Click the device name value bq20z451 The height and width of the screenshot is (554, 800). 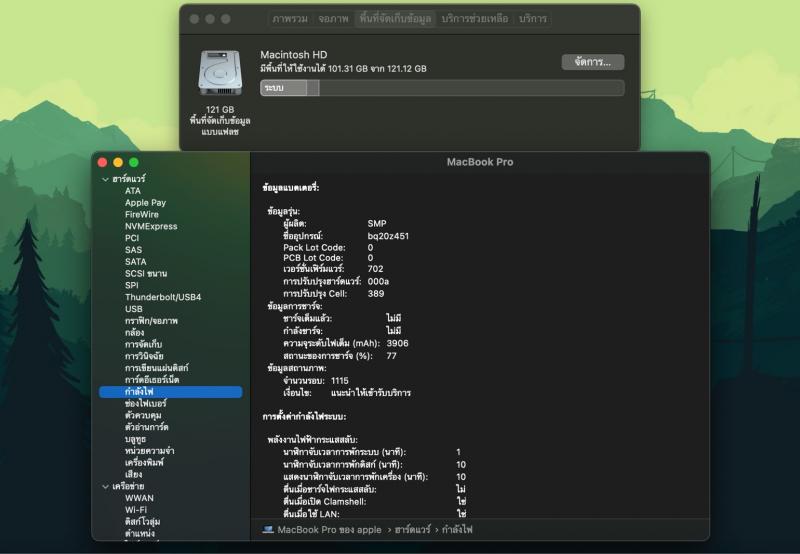388,236
